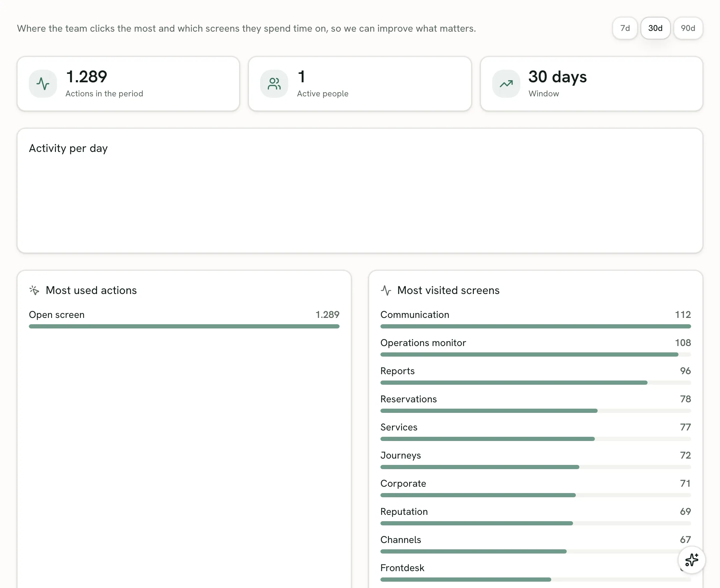Click the Reports screen label
The height and width of the screenshot is (588, 720).
[x=398, y=371]
